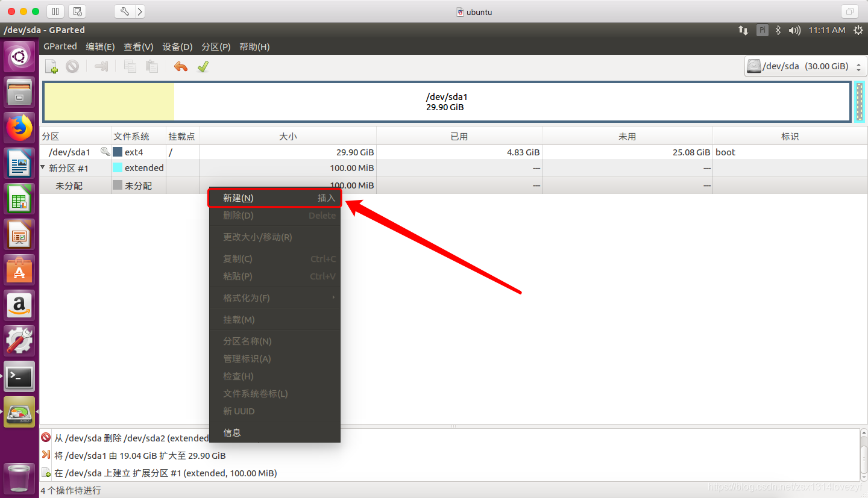Choose 新建(N) in the context menu
The width and height of the screenshot is (868, 498).
[x=275, y=198]
